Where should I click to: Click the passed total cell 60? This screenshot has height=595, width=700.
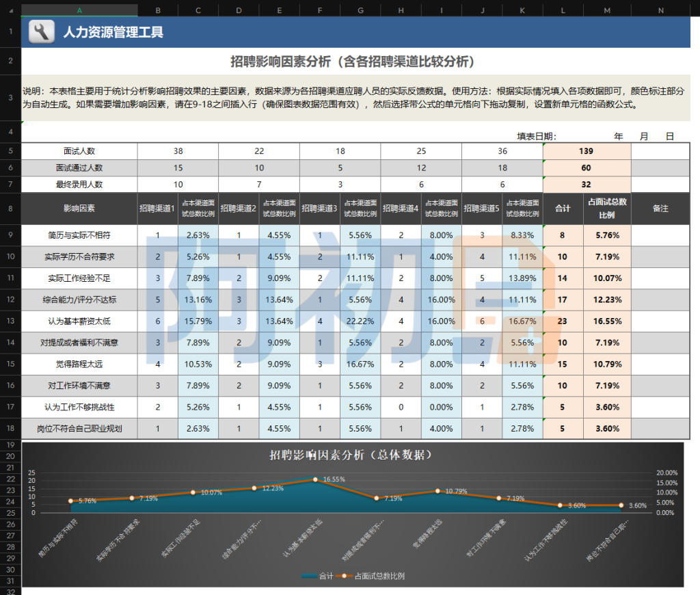coord(587,168)
